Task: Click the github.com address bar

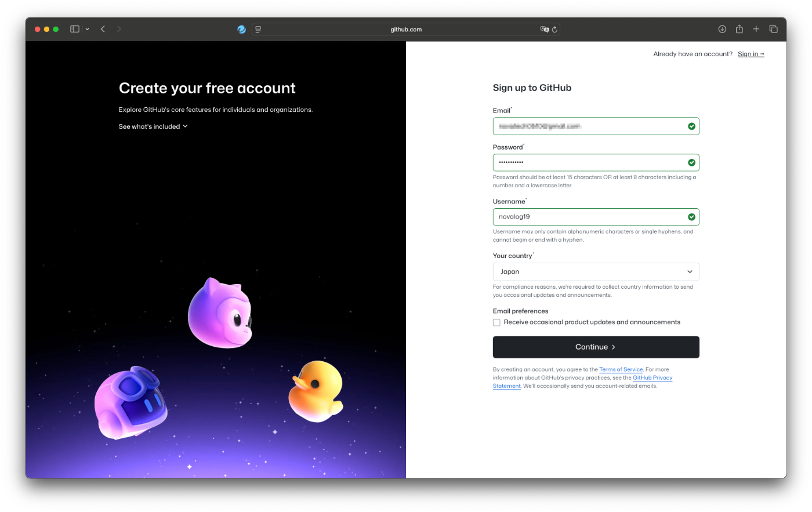Action: point(406,29)
